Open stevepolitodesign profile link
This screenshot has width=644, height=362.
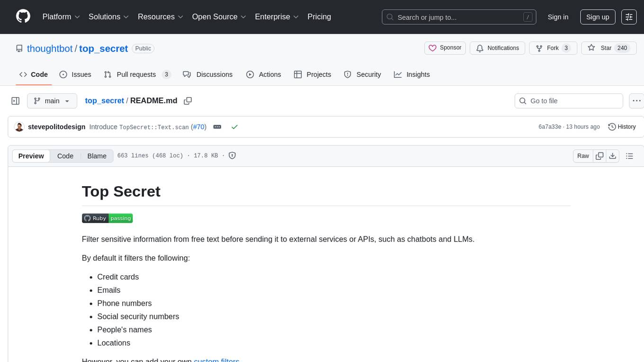coord(57,127)
